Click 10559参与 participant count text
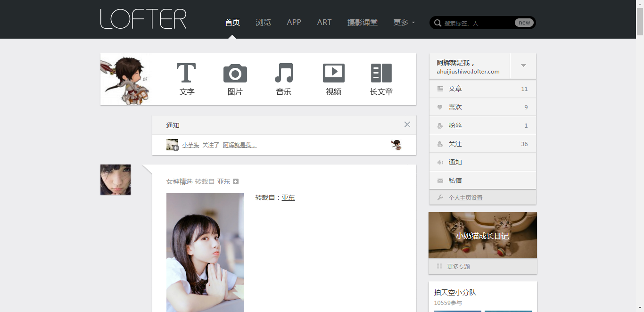Image resolution: width=644 pixels, height=312 pixels. pos(448,303)
